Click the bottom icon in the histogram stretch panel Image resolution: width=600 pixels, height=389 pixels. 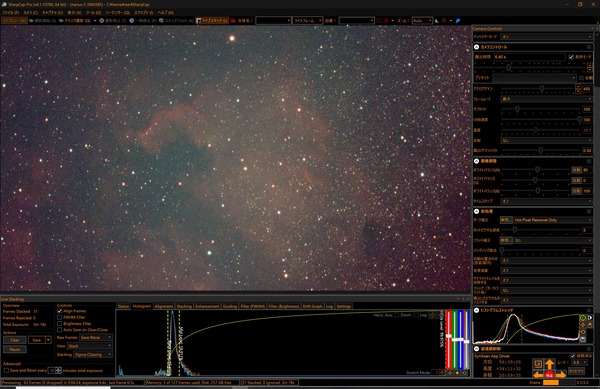583,339
